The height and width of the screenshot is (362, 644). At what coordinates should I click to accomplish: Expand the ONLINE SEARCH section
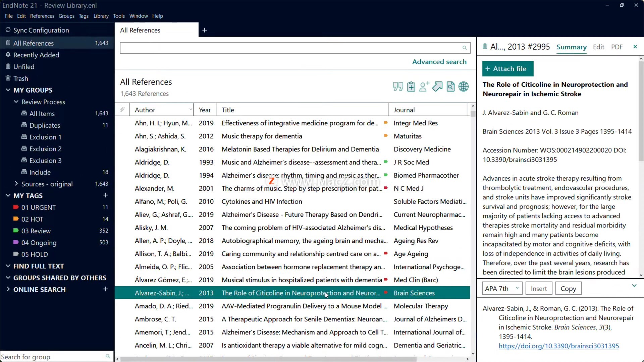(8, 289)
